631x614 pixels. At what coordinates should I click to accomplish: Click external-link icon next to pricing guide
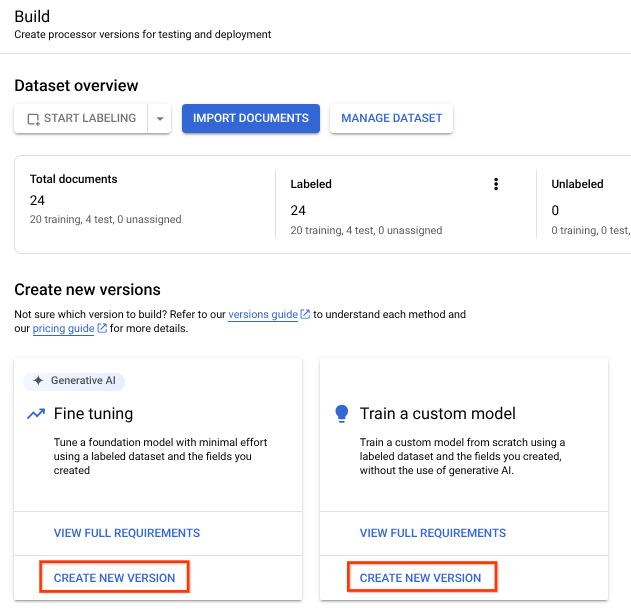point(101,329)
